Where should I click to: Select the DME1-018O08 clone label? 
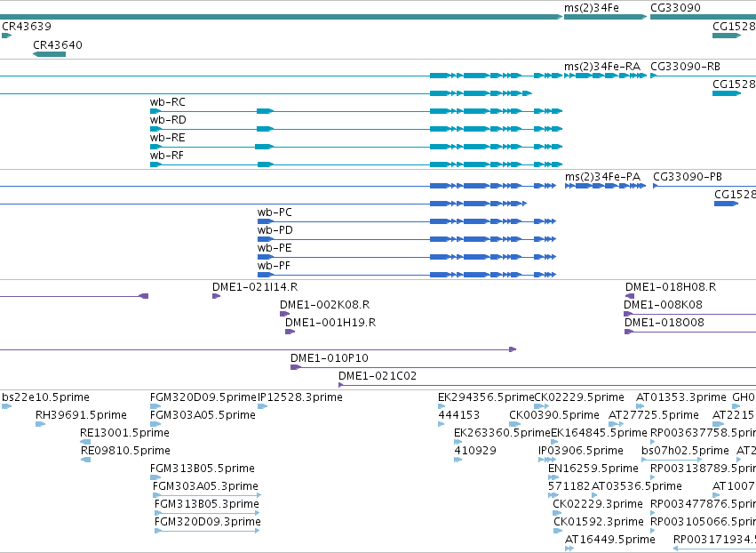[x=664, y=323]
